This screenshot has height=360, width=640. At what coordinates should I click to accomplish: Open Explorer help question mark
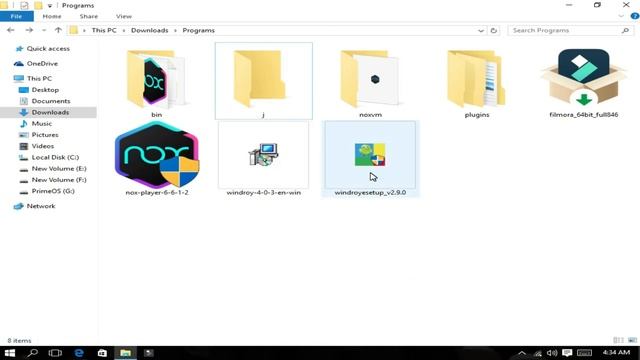click(x=634, y=16)
